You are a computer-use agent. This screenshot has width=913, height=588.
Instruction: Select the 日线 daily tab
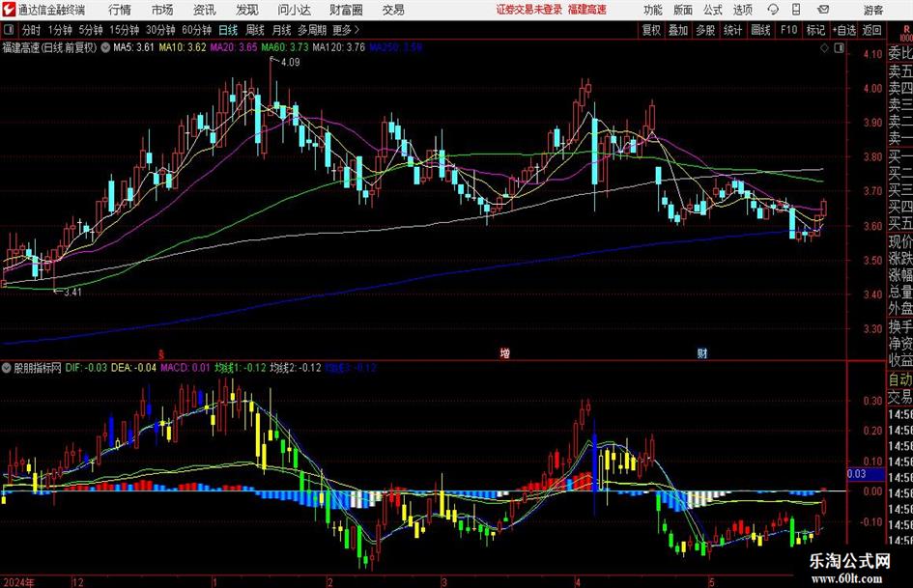[228, 30]
